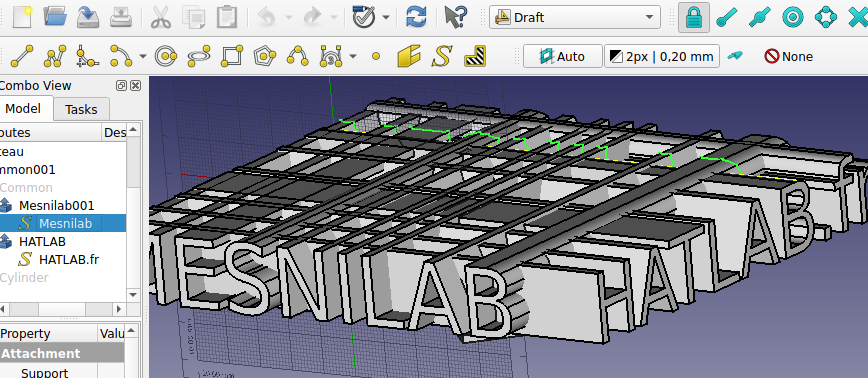
Task: Click the Undo arrow
Action: pyautogui.click(x=267, y=17)
